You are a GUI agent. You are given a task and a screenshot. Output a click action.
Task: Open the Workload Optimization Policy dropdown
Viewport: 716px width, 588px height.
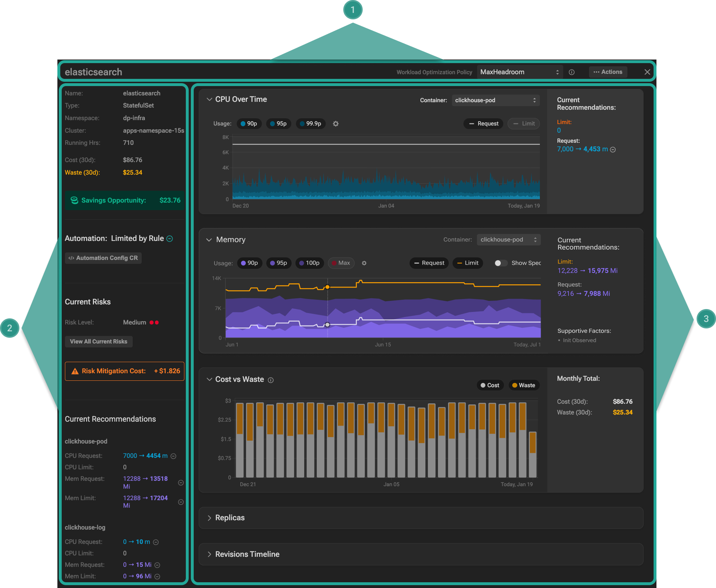pos(520,72)
